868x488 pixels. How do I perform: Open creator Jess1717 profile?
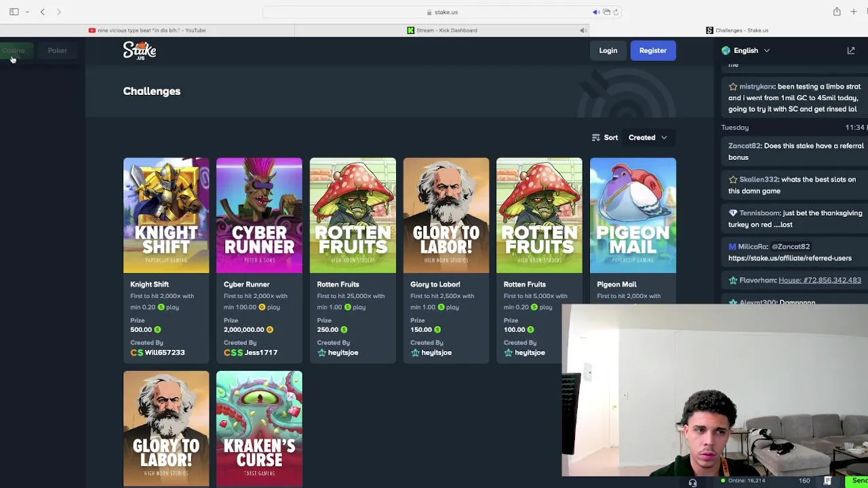click(x=260, y=352)
